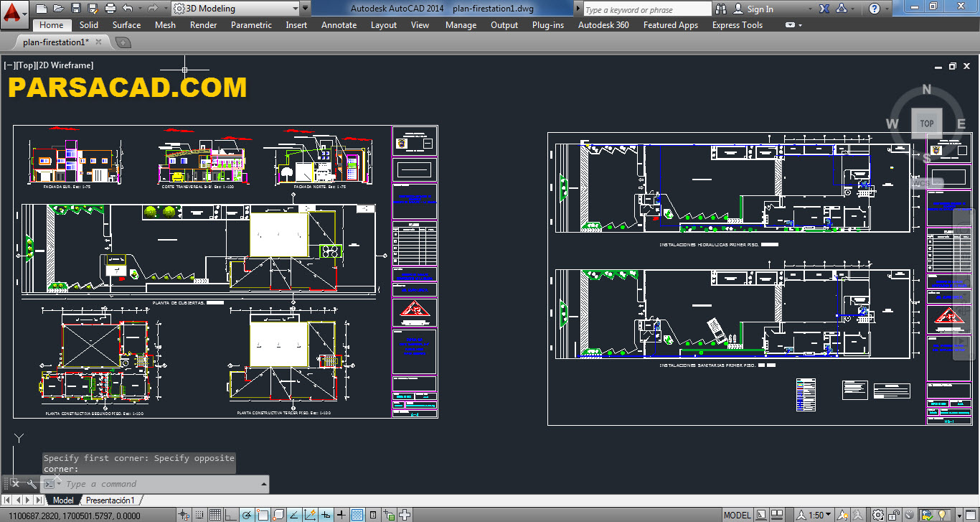Viewport: 980px width, 522px height.
Task: Open the Mesh ribbon tab
Action: pyautogui.click(x=165, y=24)
